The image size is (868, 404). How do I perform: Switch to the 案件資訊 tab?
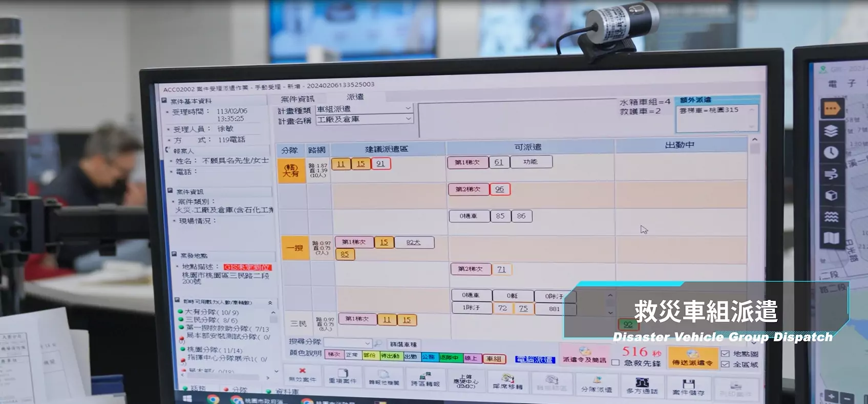click(x=298, y=99)
